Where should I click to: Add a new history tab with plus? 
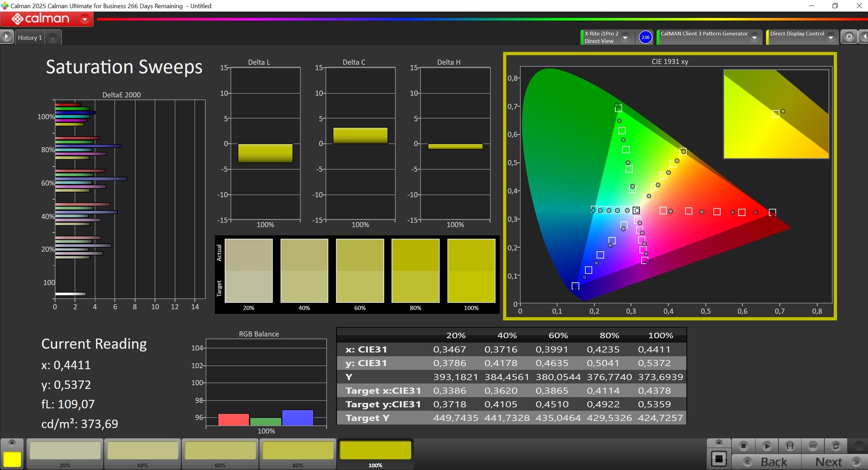53,38
